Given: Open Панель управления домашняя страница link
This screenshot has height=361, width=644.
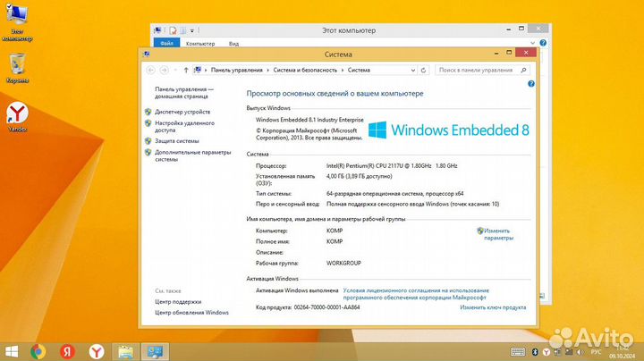Looking at the screenshot, I should coord(184,93).
